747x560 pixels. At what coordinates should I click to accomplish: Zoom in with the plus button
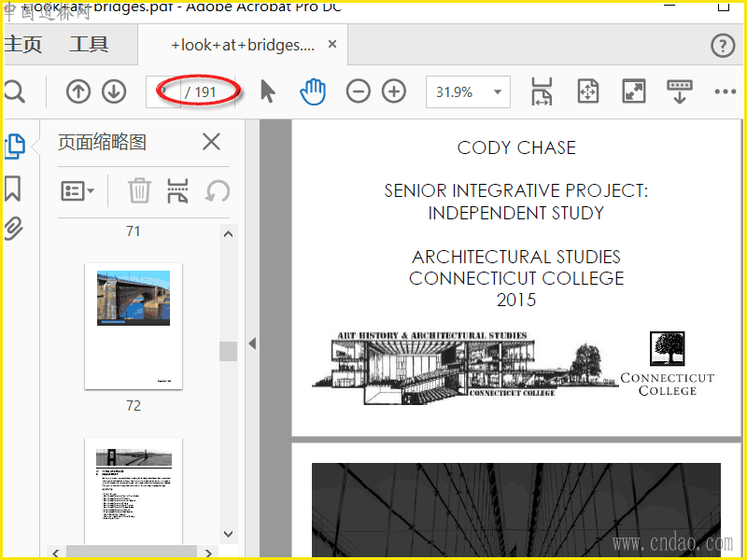point(394,91)
